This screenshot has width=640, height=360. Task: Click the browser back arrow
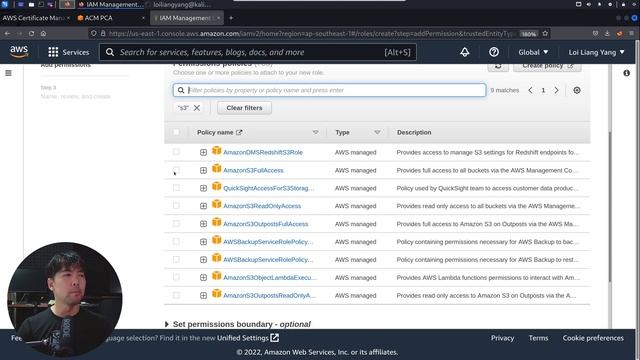[7, 33]
